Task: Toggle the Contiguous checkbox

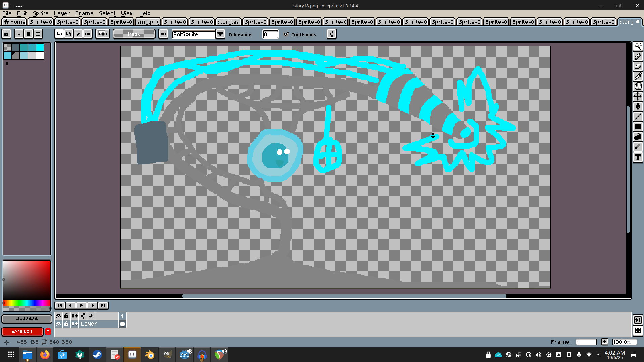Action: coord(286,34)
